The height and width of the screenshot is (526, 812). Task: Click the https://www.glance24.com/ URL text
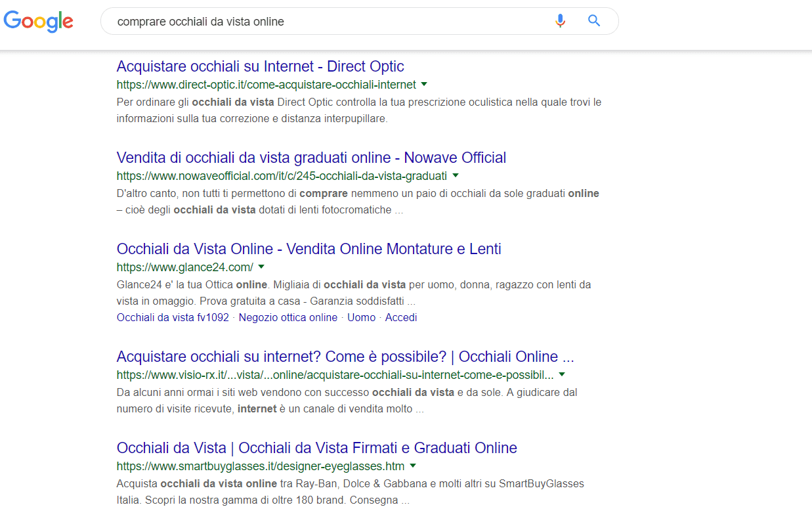[185, 267]
